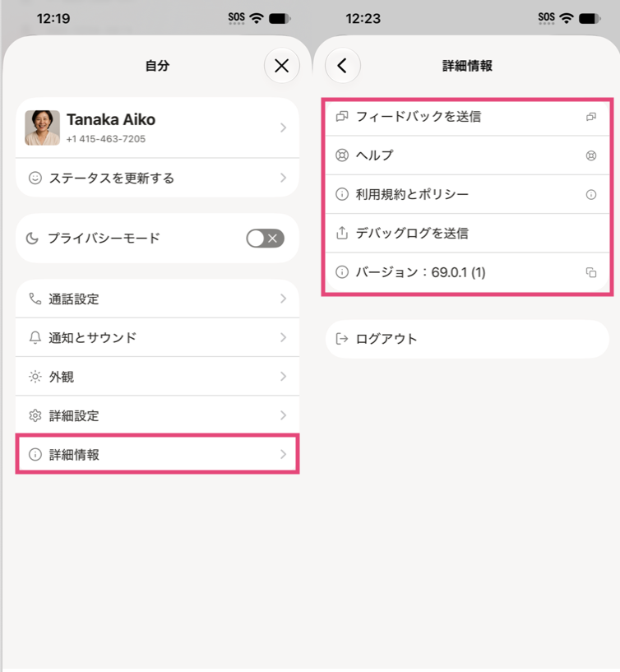
Task: Tap the phone icon for 通話設定
Action: point(35,299)
